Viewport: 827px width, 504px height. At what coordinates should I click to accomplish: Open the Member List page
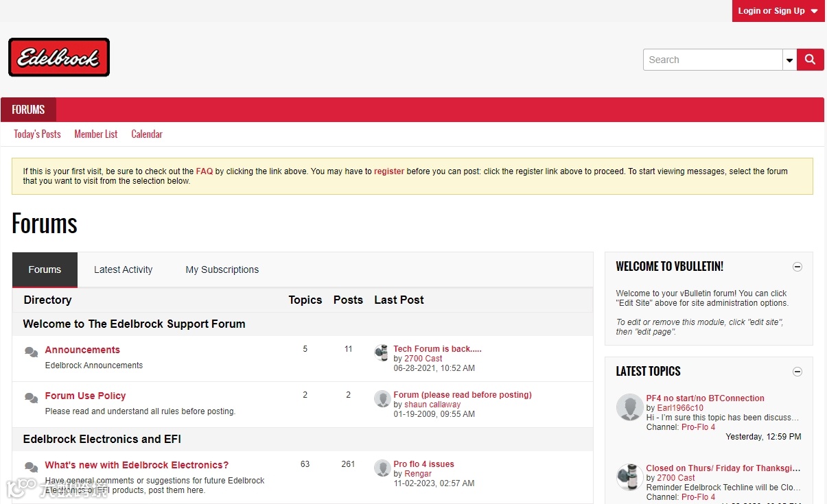pyautogui.click(x=96, y=134)
